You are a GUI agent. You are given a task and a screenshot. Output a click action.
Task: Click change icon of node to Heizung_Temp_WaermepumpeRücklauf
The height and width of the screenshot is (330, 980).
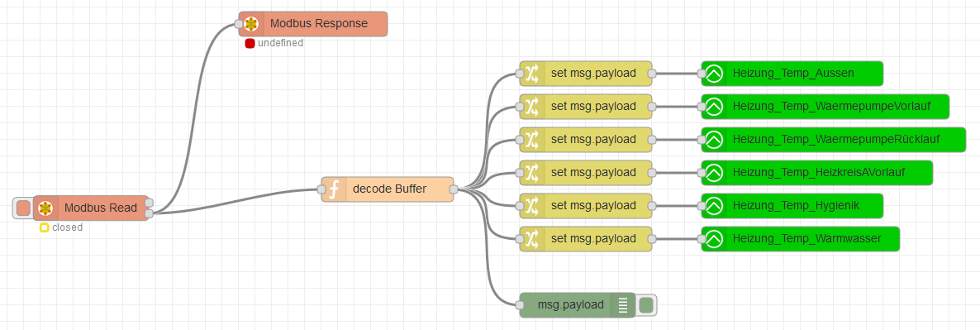tap(532, 140)
